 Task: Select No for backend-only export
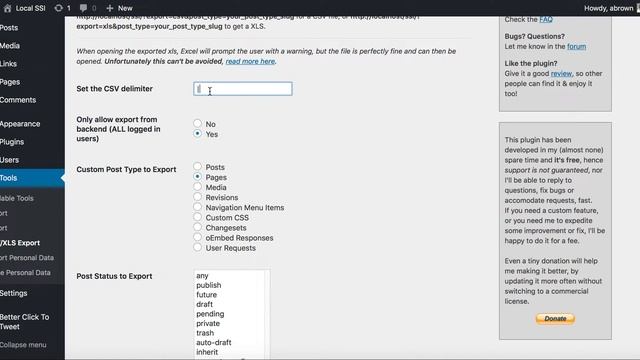tap(198, 123)
